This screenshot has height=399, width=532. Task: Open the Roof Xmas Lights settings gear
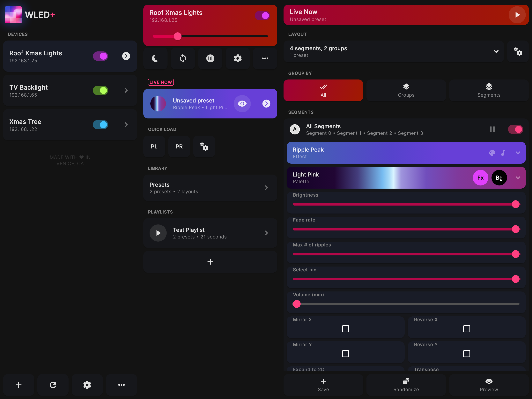238,58
